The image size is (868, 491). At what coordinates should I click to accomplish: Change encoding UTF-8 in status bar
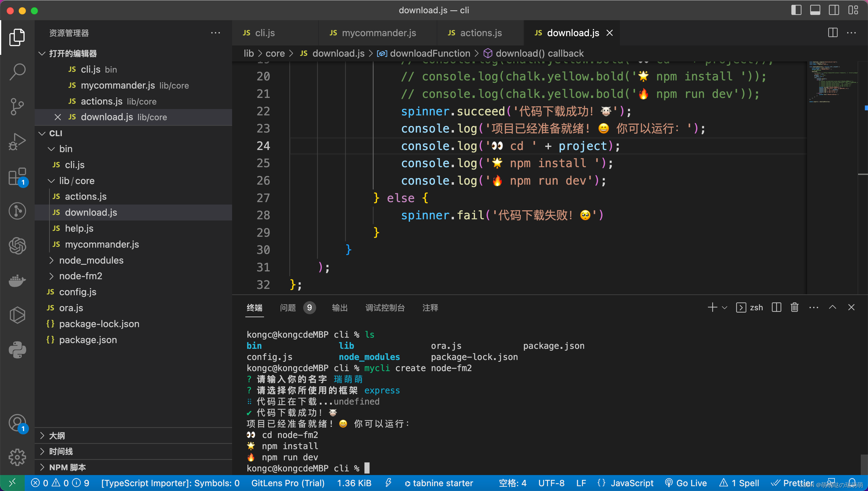[551, 483]
